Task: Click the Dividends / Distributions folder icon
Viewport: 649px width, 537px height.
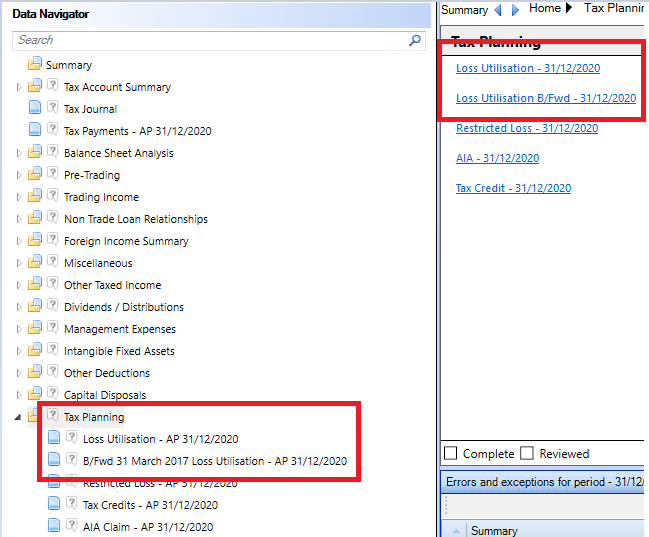Action: click(x=35, y=305)
